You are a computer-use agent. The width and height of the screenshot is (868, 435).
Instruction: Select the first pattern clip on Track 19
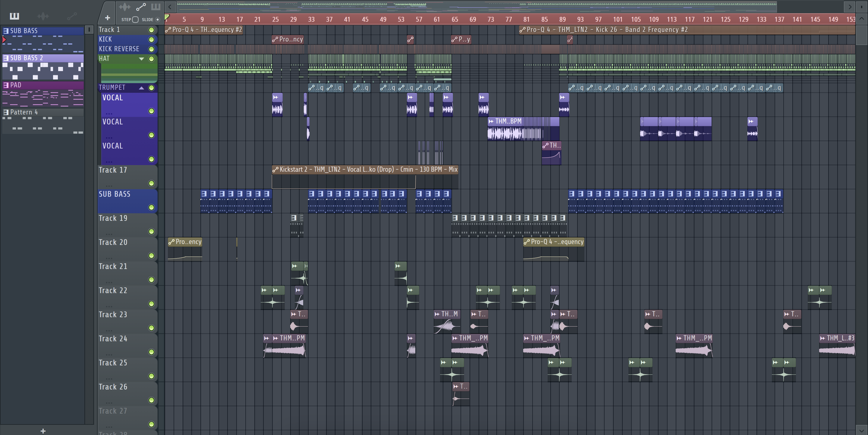pos(294,226)
